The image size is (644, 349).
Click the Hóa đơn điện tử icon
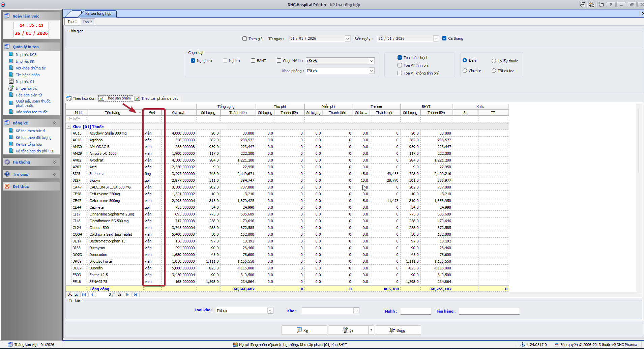11,95
